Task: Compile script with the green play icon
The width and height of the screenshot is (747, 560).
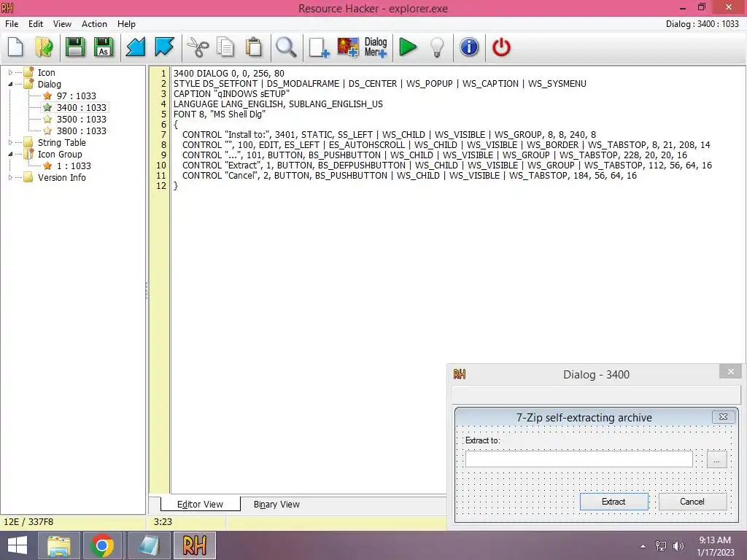Action: [x=408, y=47]
